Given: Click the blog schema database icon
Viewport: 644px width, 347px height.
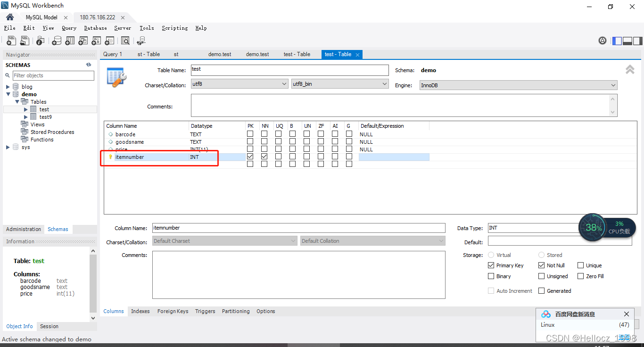Looking at the screenshot, I should pyautogui.click(x=16, y=87).
